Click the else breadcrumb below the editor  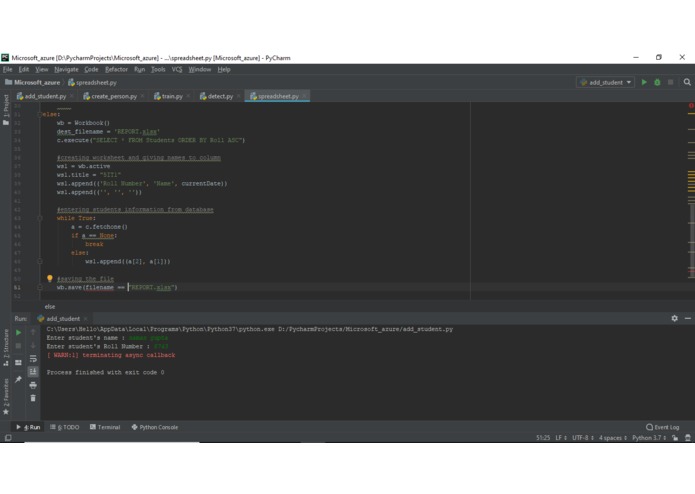[x=50, y=306]
